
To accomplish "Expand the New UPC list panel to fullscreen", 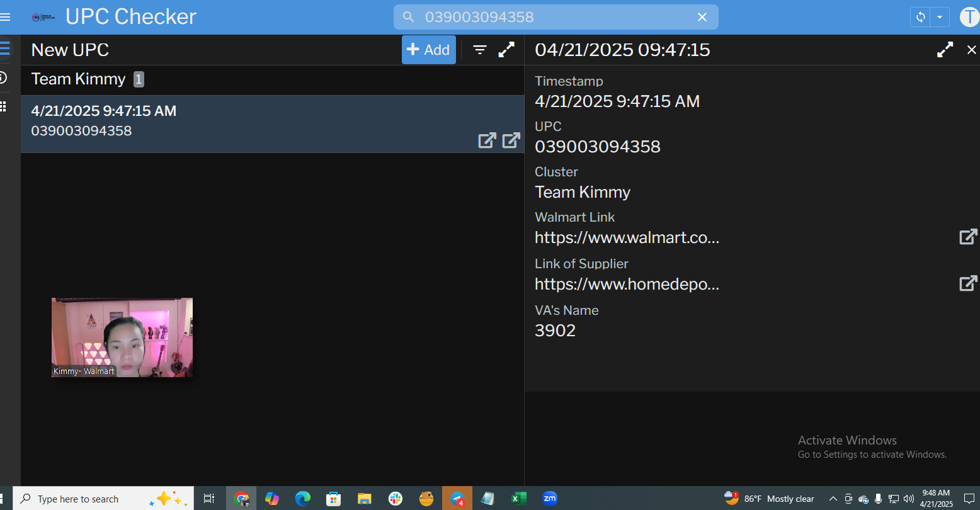I will pyautogui.click(x=506, y=50).
